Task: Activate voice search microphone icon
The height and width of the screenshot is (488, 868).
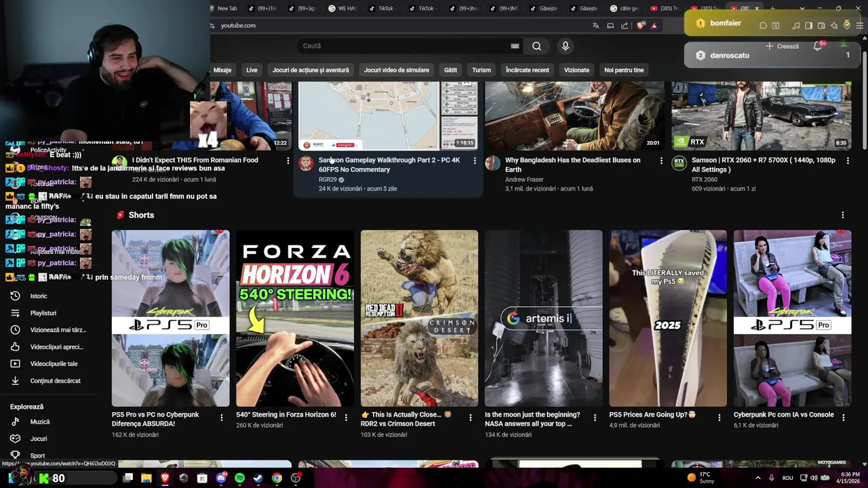Action: pos(565,46)
